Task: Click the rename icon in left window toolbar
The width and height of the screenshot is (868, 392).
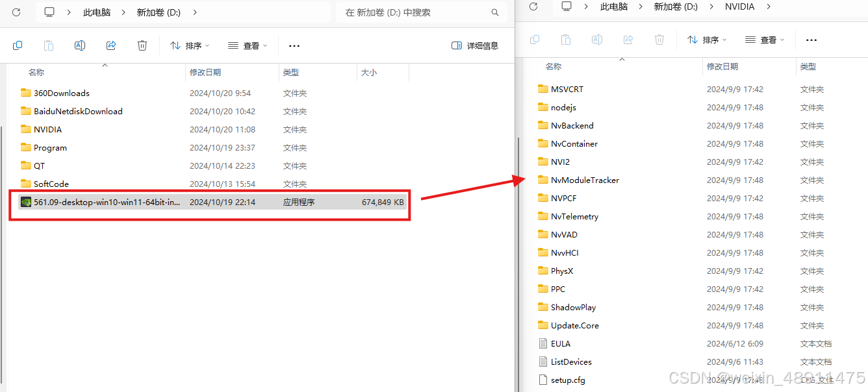Action: tap(80, 45)
